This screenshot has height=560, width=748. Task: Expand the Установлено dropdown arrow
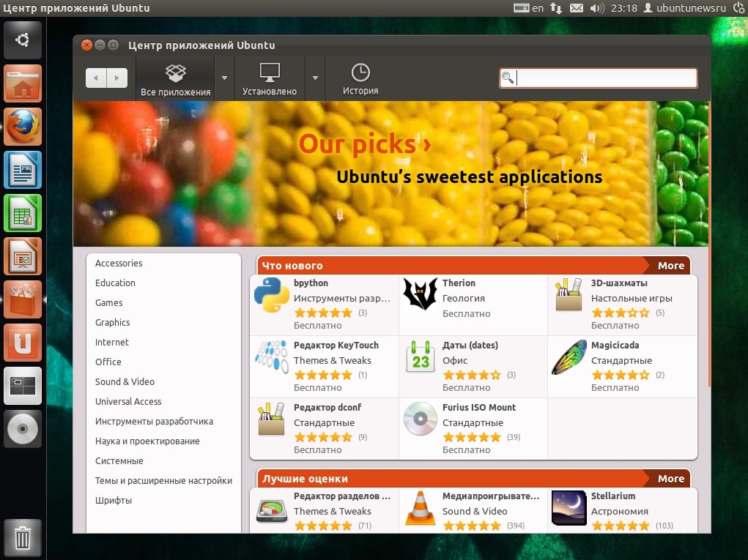point(315,78)
